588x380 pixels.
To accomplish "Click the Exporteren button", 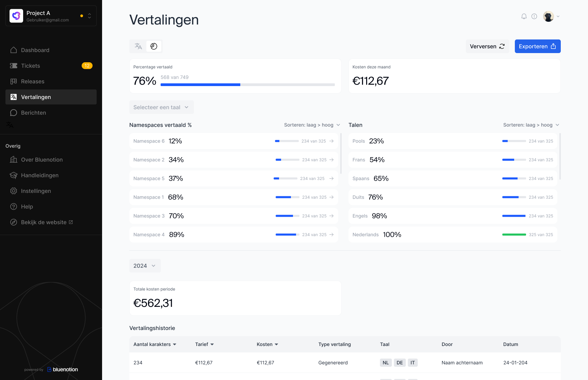I will (537, 46).
